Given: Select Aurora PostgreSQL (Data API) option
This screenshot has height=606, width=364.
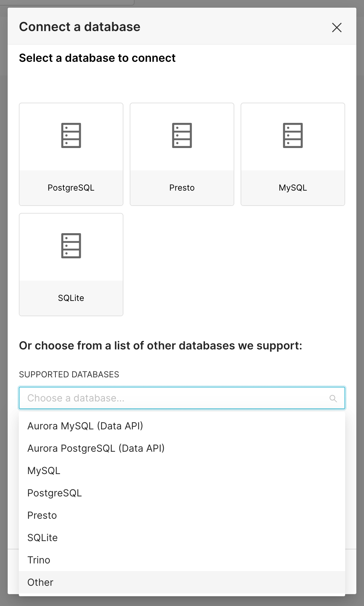Looking at the screenshot, I should tap(96, 448).
